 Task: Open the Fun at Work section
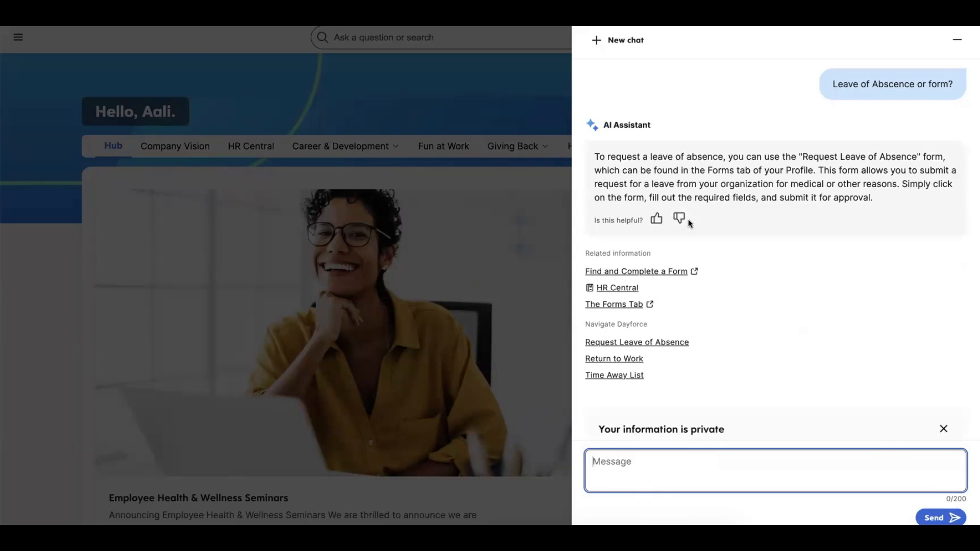[x=443, y=146]
